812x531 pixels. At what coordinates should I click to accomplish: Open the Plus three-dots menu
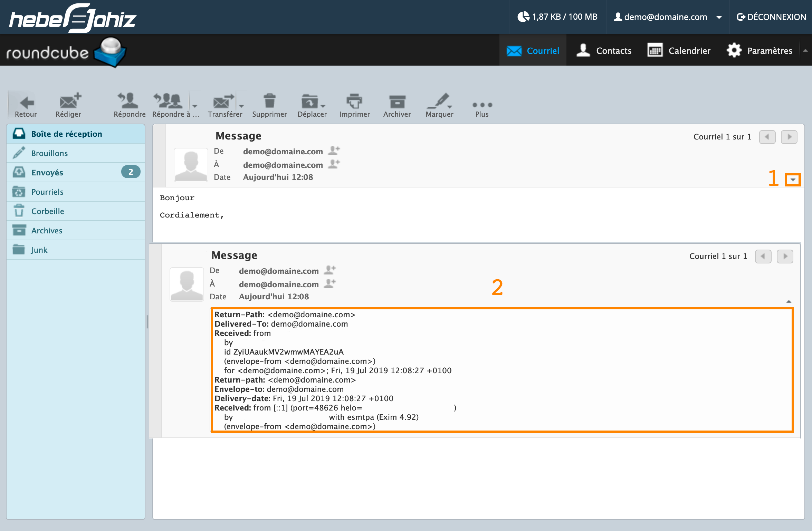(482, 105)
